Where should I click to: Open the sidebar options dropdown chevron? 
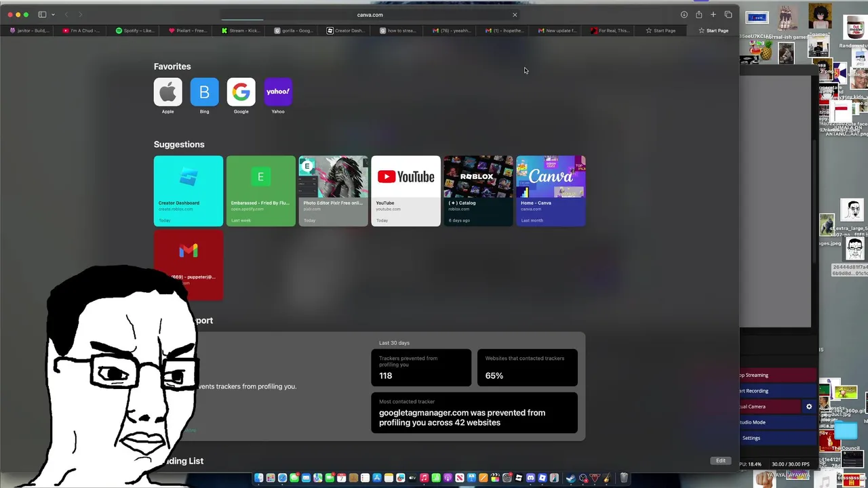[x=53, y=14]
